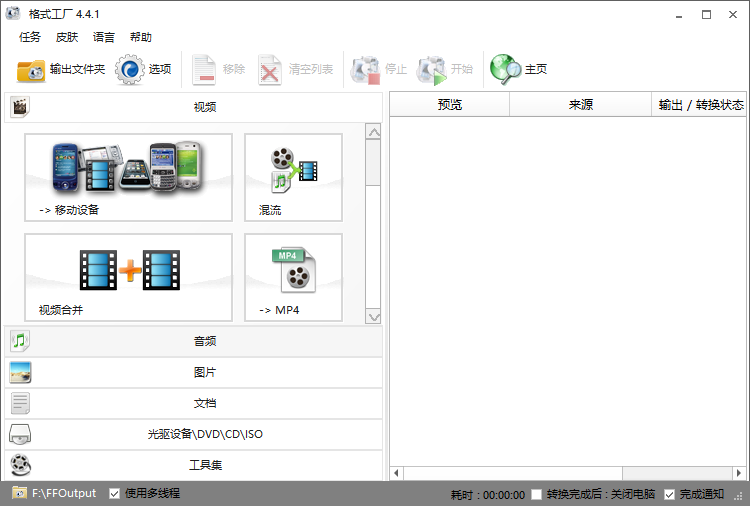
Task: Expand the audio (音频) category
Action: click(204, 341)
